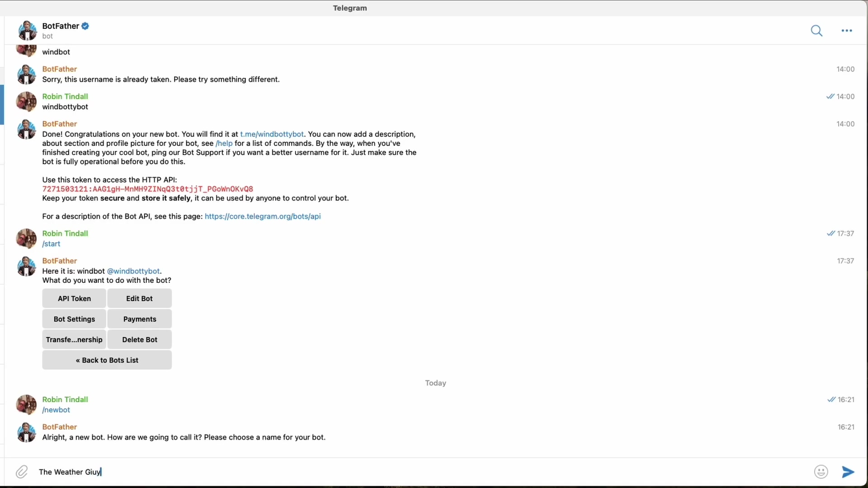Click the /help command link
This screenshot has width=868, height=488.
[224, 143]
